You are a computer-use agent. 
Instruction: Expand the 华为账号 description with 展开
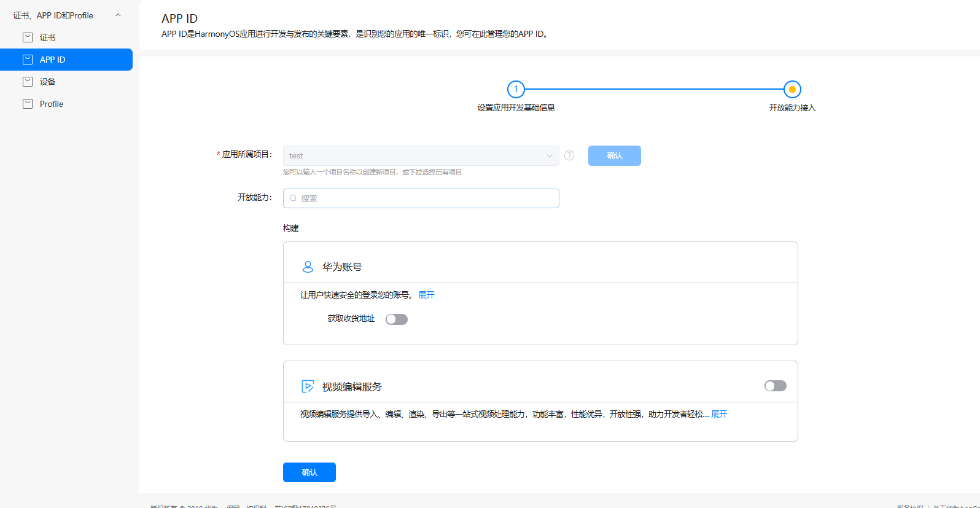coord(426,295)
